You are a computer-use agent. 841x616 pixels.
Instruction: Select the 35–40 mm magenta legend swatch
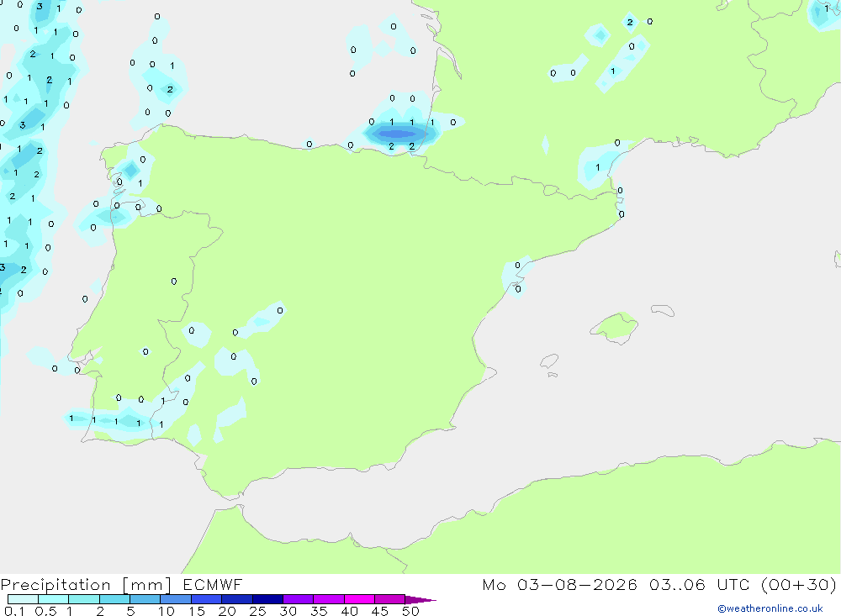328,599
